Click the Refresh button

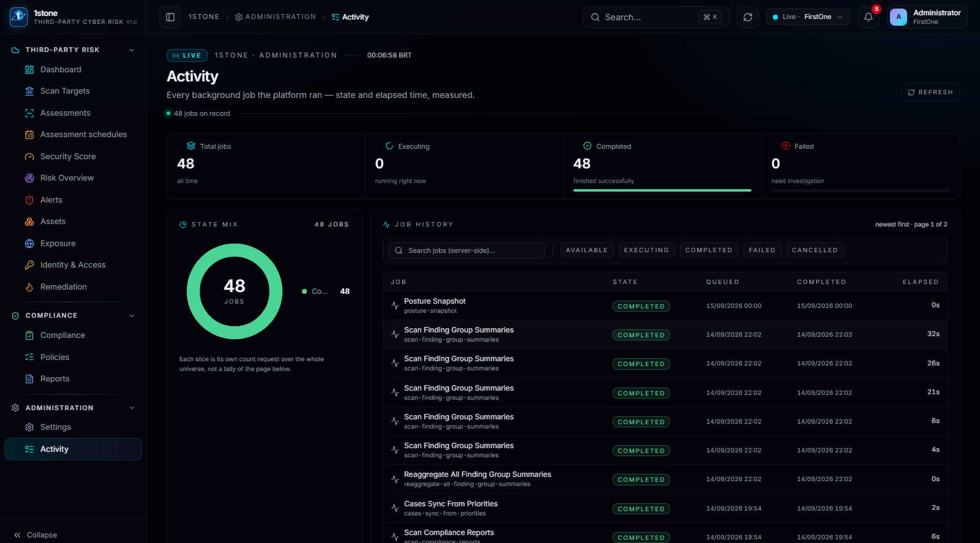point(930,92)
